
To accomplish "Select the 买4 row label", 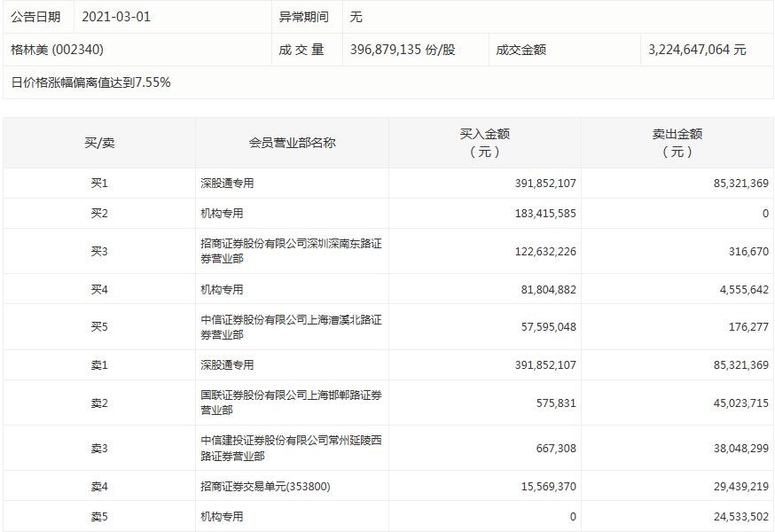I will [x=99, y=290].
